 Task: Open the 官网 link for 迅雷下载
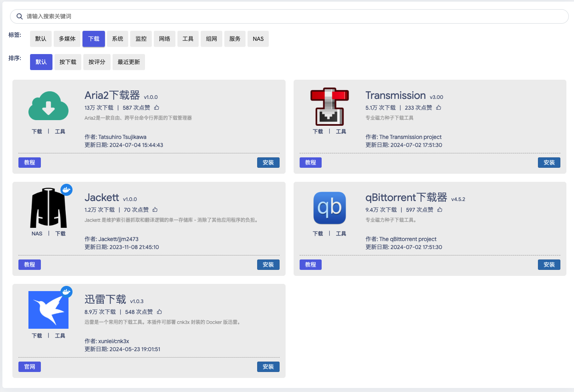tap(29, 366)
